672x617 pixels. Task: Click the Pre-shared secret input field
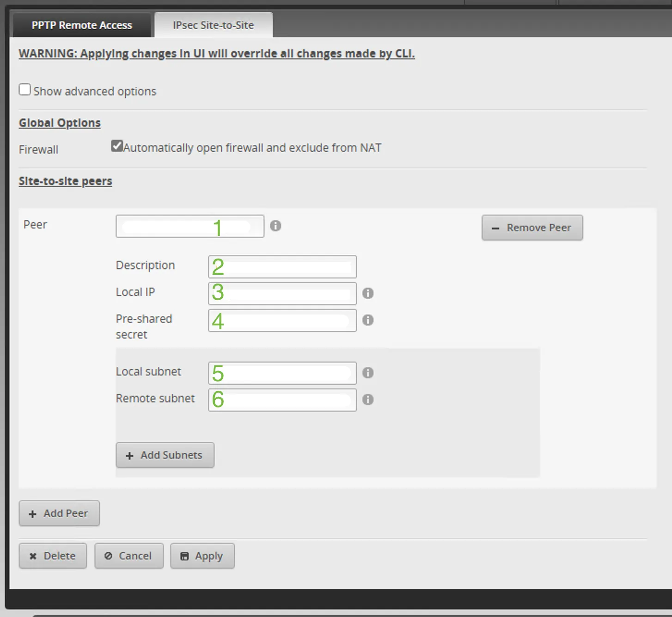click(282, 321)
